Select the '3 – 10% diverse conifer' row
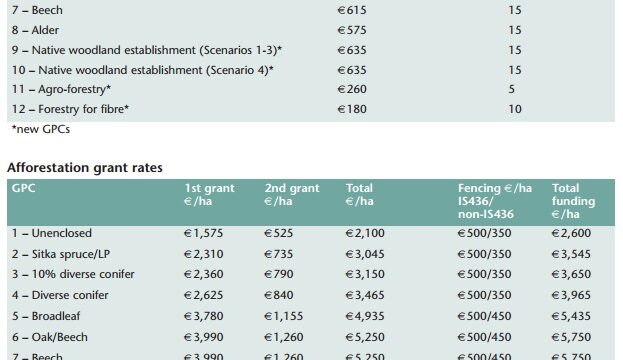 (311, 274)
